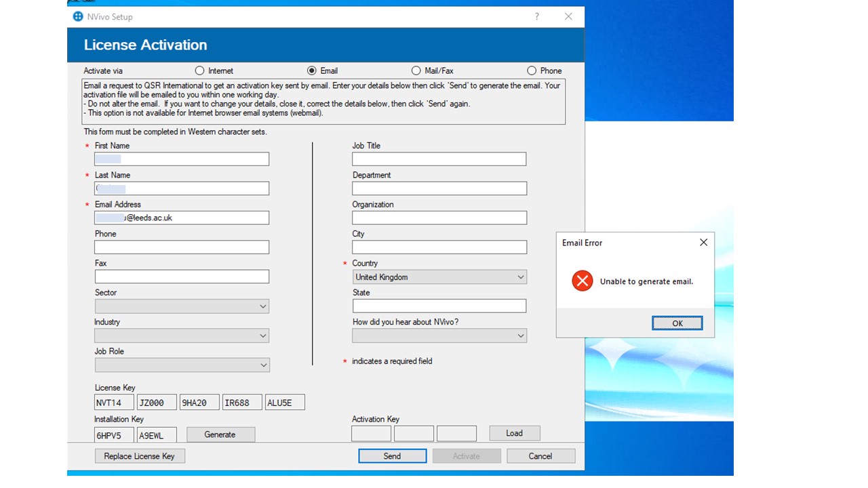Click the 'indicates a required field' note
This screenshot has width=868, height=488.
(x=392, y=361)
